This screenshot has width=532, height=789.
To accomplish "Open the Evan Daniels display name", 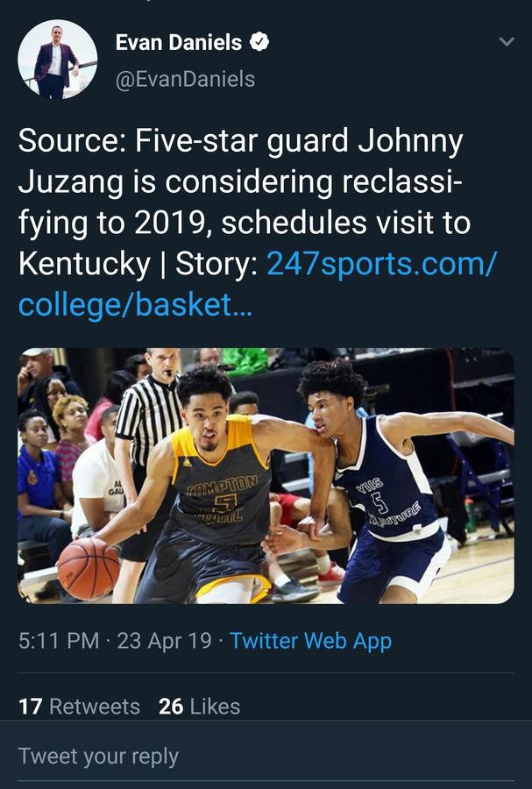I will pyautogui.click(x=180, y=41).
